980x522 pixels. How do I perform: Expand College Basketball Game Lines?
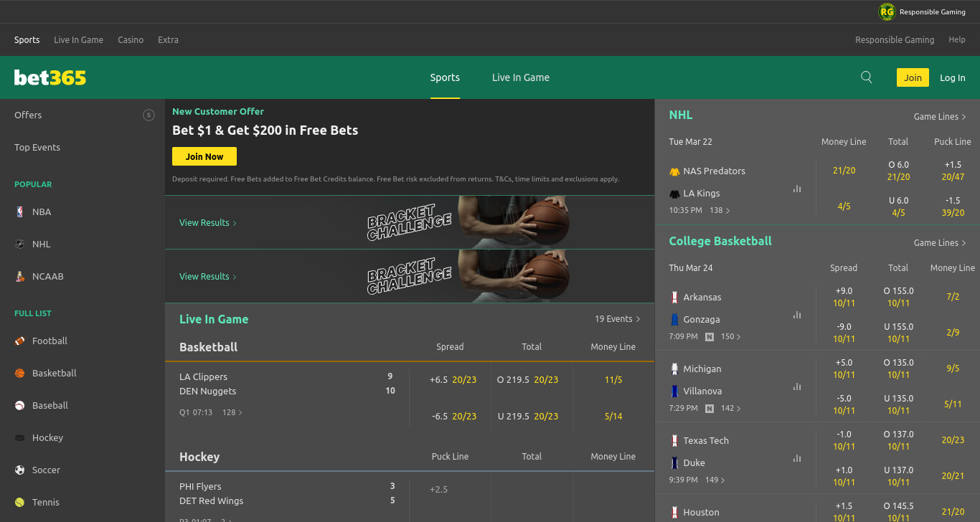(940, 242)
